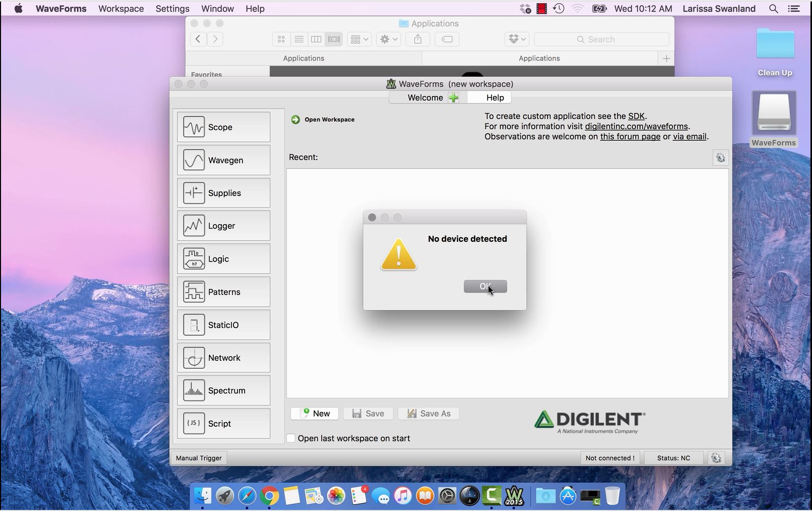Switch Finder to column view
Screen dimensions: 812x511
(316, 39)
